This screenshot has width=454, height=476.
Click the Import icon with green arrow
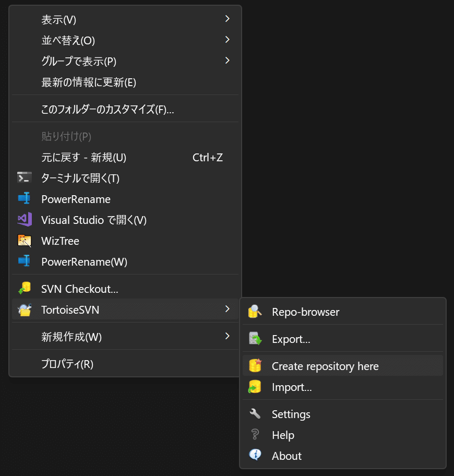pyautogui.click(x=255, y=387)
